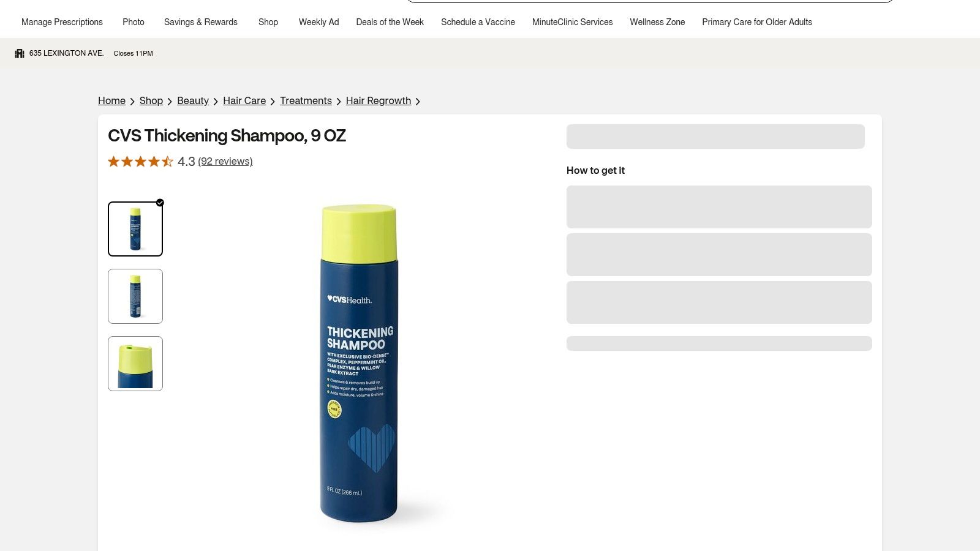
Task: Navigate to Hair Care breadcrumb
Action: pyautogui.click(x=244, y=101)
